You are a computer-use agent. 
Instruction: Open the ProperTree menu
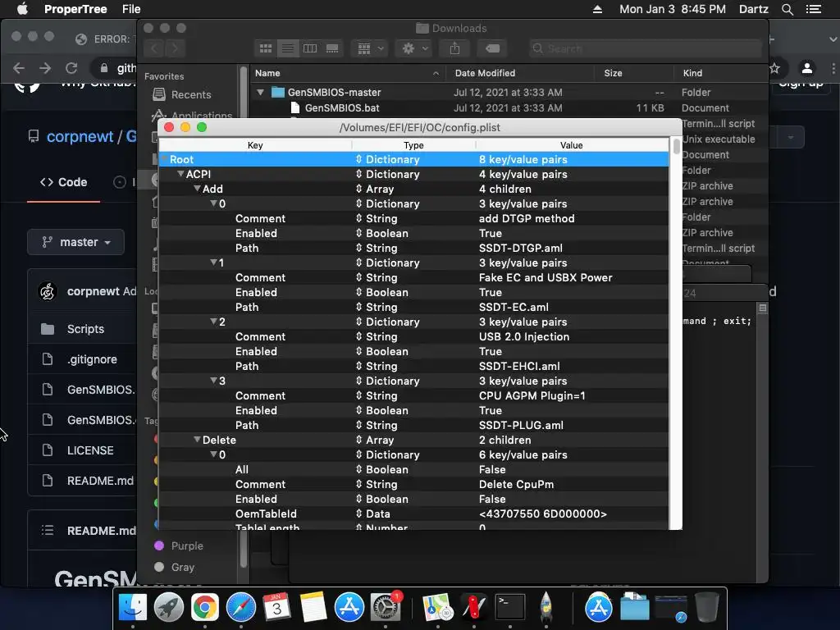point(75,9)
